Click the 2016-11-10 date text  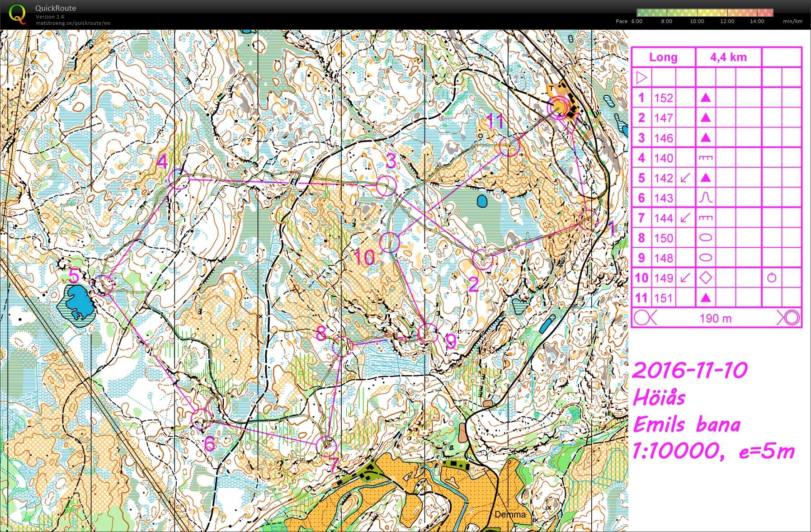click(x=690, y=370)
